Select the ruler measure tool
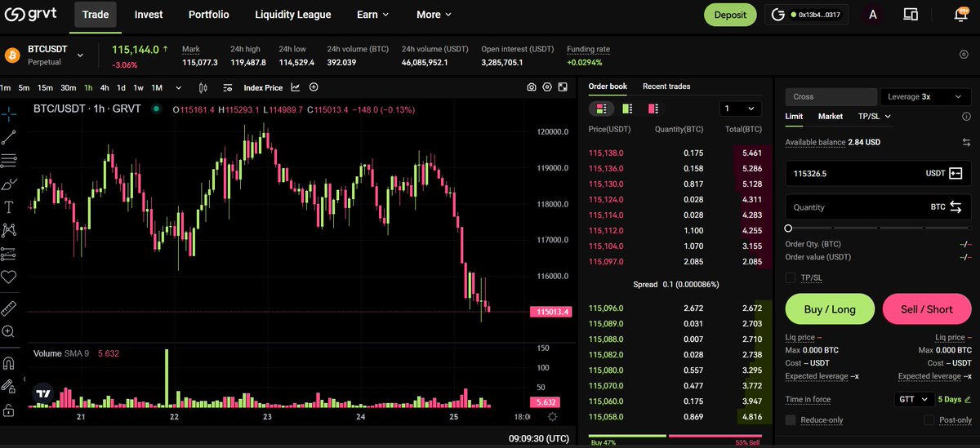This screenshot has width=980, height=448. (9, 308)
